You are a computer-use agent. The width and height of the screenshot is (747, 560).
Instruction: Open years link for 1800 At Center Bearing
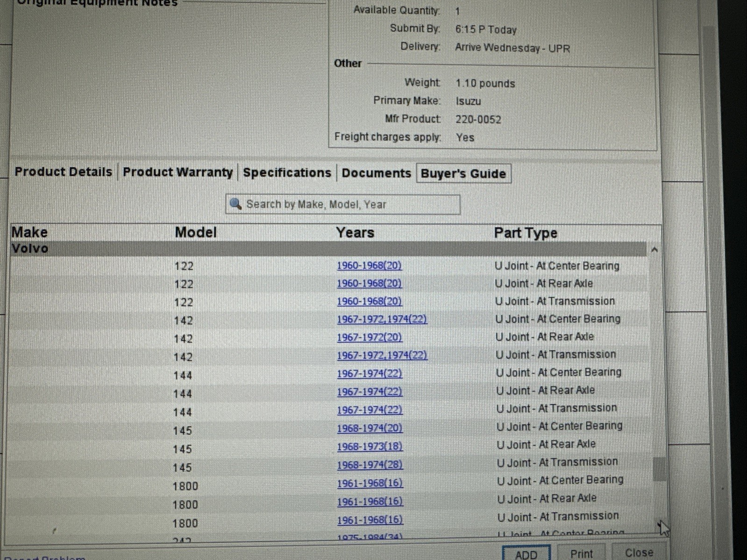click(x=370, y=483)
